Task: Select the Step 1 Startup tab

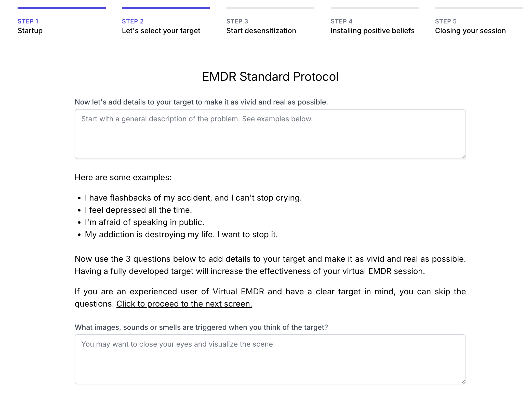Action: click(x=30, y=26)
